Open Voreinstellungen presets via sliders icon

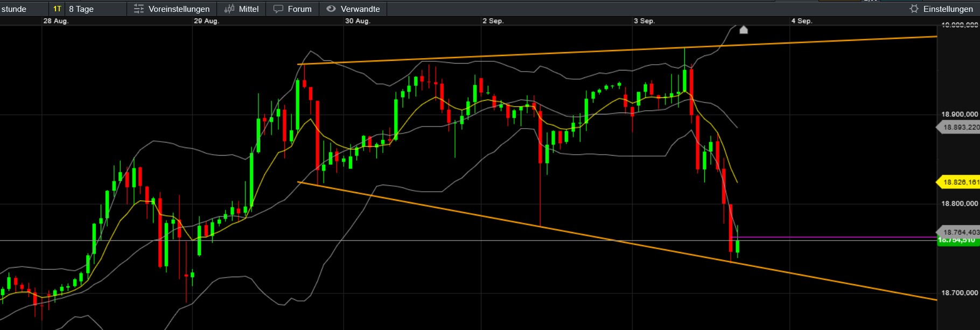(139, 9)
